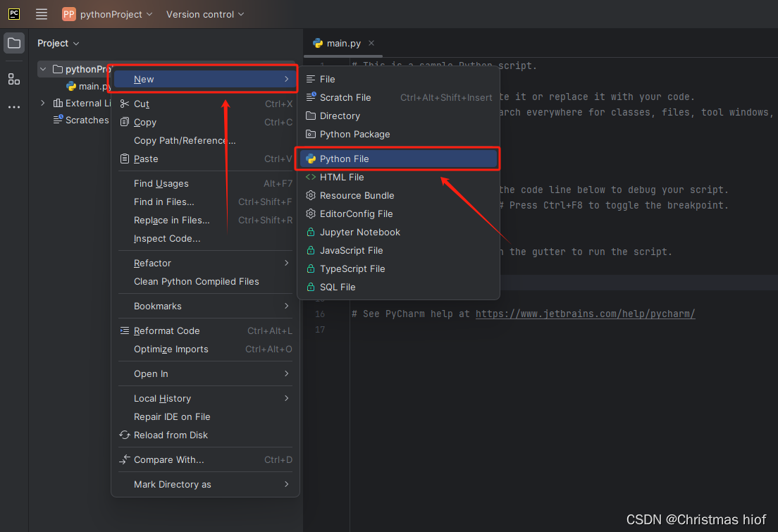Click the Reformat Code icon
Screen dimensions: 778x532
[125, 330]
